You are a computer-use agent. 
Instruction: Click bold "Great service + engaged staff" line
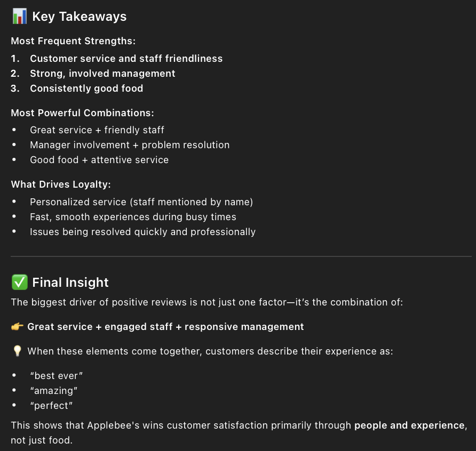[x=165, y=327]
